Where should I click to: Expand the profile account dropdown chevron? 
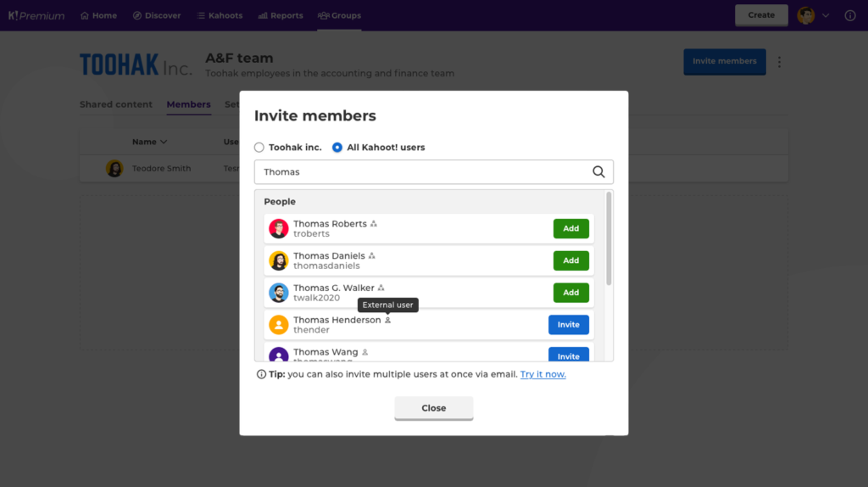point(826,15)
